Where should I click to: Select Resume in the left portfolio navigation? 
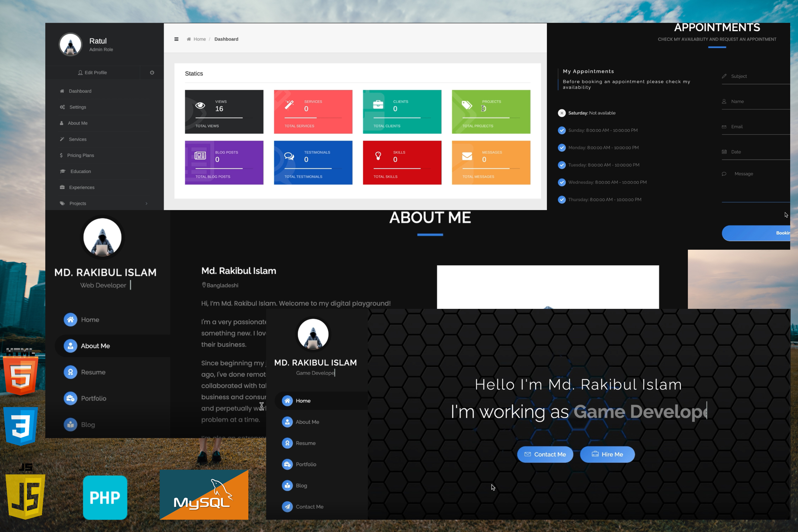coord(93,372)
